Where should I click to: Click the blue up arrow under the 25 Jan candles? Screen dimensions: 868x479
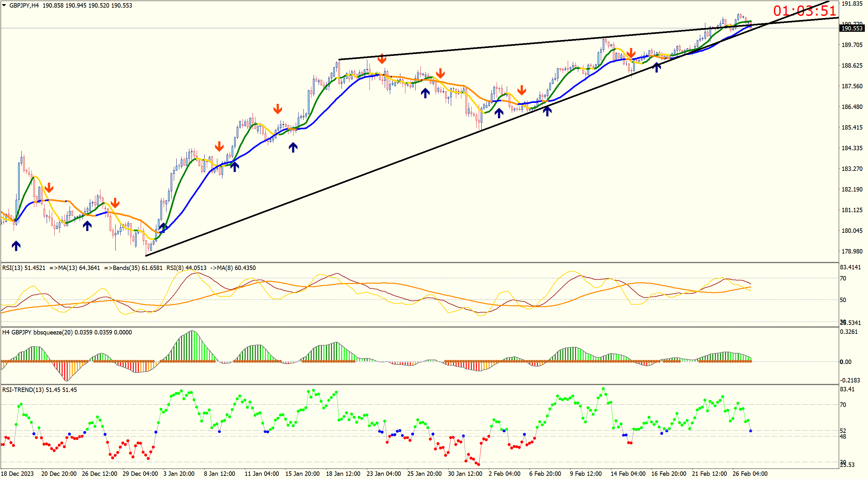(x=425, y=93)
